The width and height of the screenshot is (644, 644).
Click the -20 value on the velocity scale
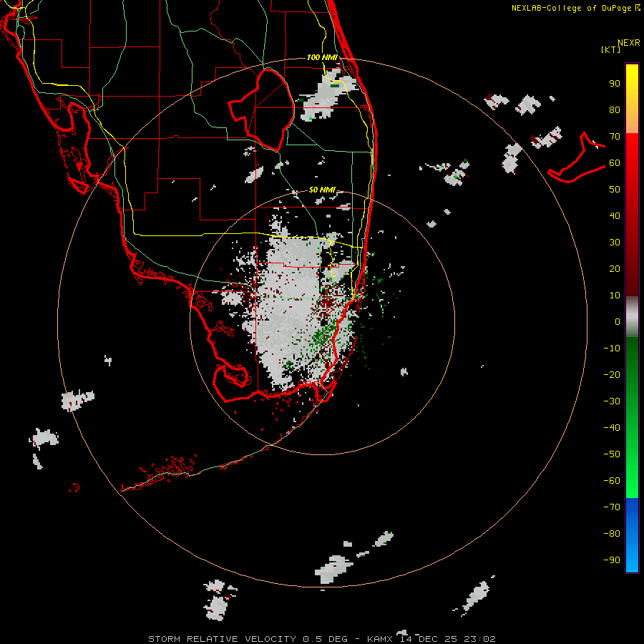(612, 375)
